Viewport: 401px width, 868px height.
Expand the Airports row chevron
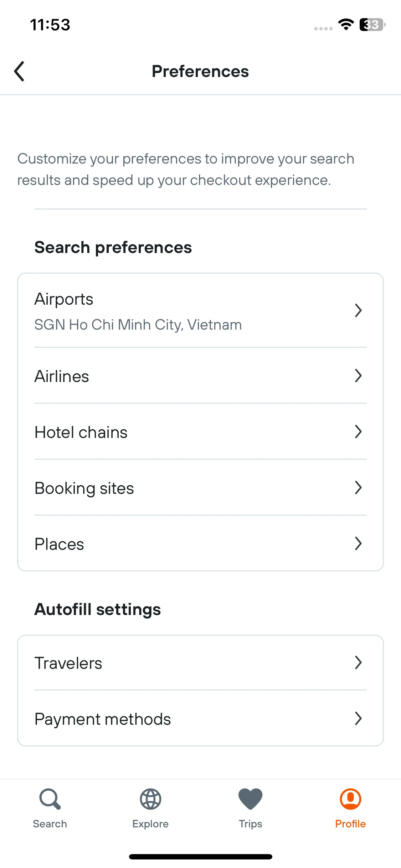click(x=358, y=310)
